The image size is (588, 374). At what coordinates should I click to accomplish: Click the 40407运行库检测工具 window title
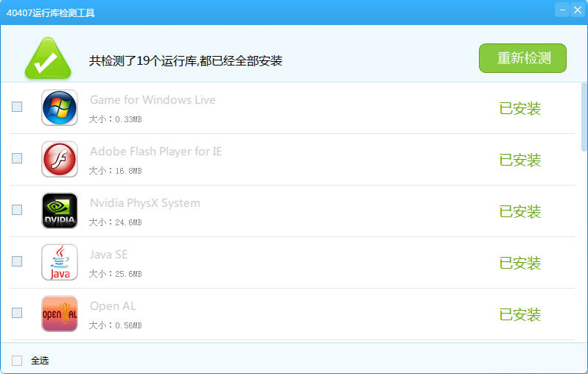click(51, 13)
